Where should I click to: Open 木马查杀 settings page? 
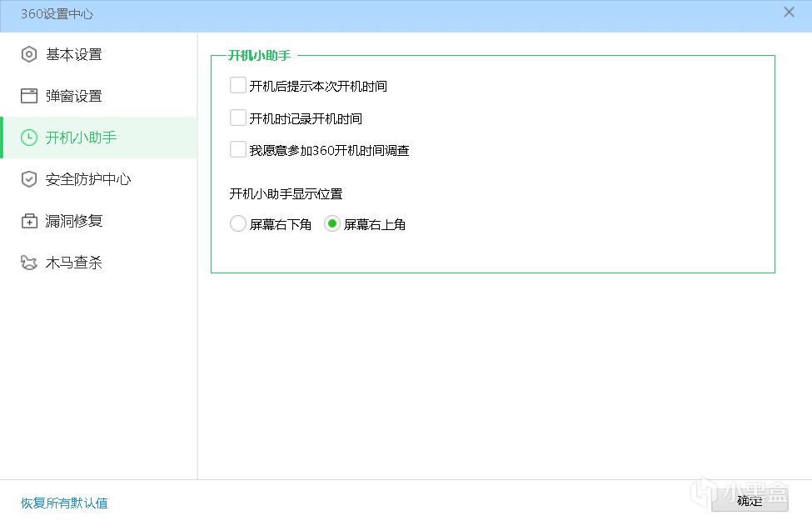pos(98,263)
